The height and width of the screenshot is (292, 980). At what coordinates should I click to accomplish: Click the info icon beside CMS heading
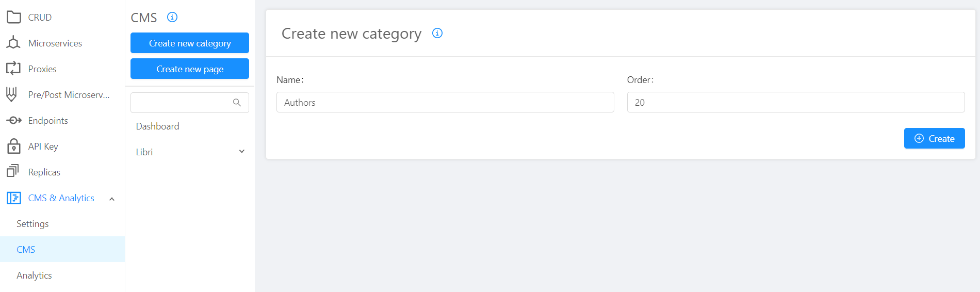pos(172,17)
